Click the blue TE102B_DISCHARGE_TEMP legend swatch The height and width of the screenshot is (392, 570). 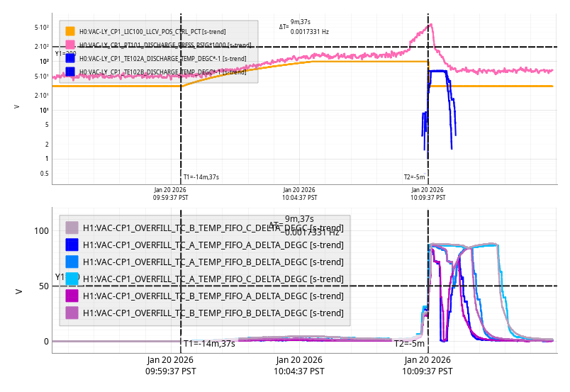(x=70, y=72)
